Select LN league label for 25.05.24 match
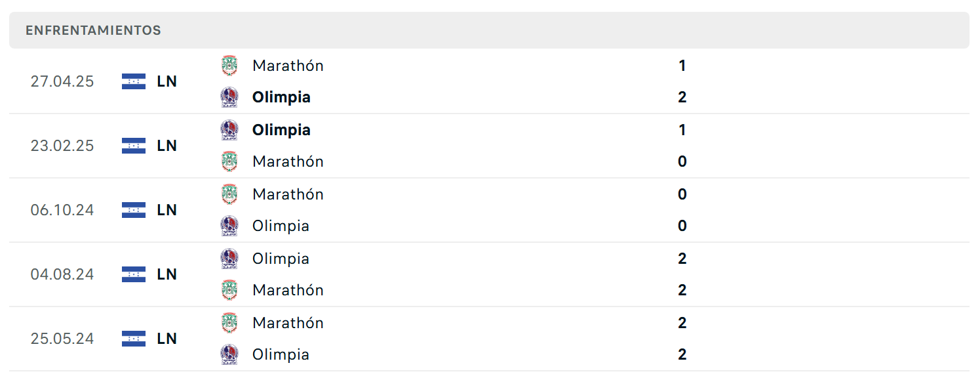 pos(167,339)
